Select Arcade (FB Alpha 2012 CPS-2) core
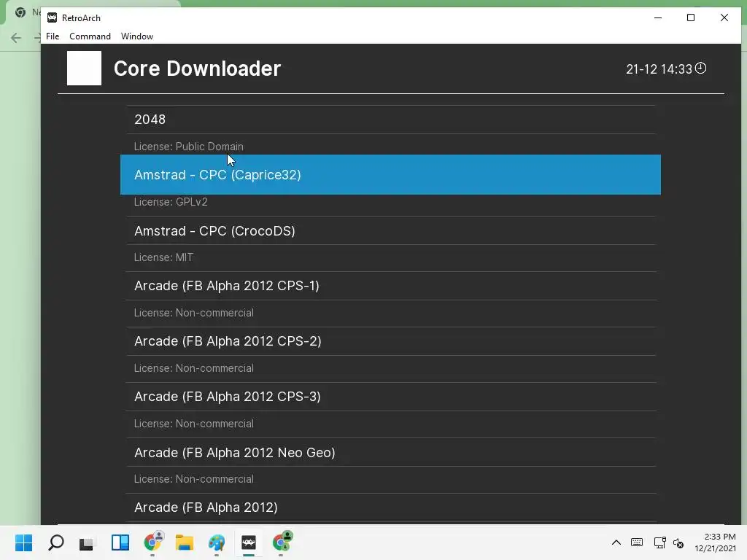The height and width of the screenshot is (560, 747). pos(391,341)
